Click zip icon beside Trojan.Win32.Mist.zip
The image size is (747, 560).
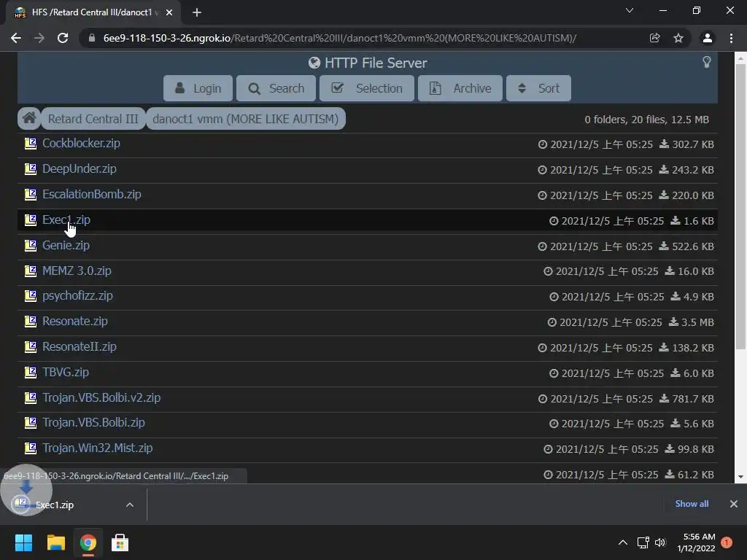(x=31, y=448)
